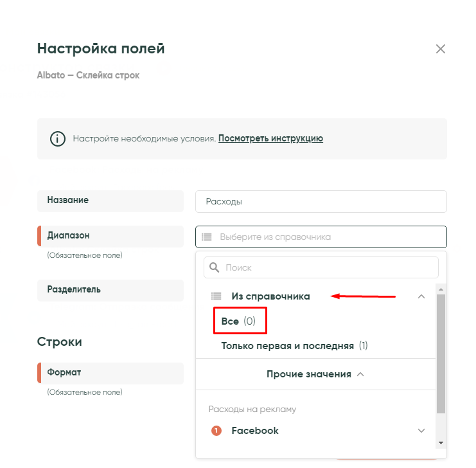Close the Настройка полей dialog

coord(440,49)
